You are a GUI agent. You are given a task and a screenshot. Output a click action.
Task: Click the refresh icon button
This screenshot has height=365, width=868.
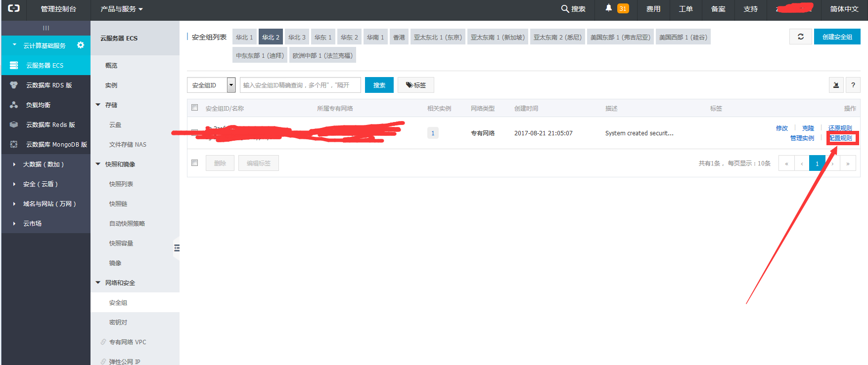tap(801, 37)
